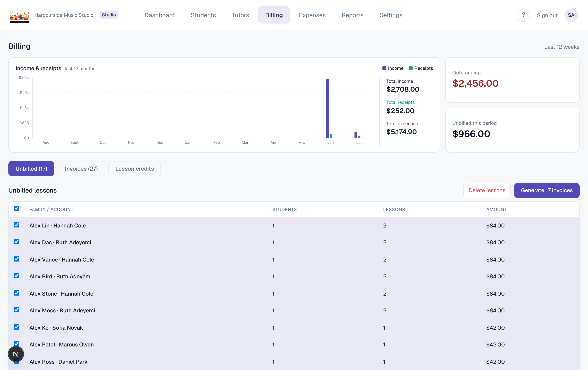
Task: Switch to the Invoices (27) tab
Action: click(x=81, y=169)
